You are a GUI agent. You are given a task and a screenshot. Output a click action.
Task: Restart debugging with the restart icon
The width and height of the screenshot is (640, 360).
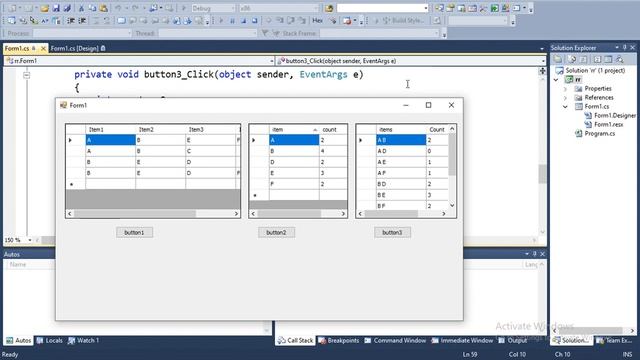[254, 20]
